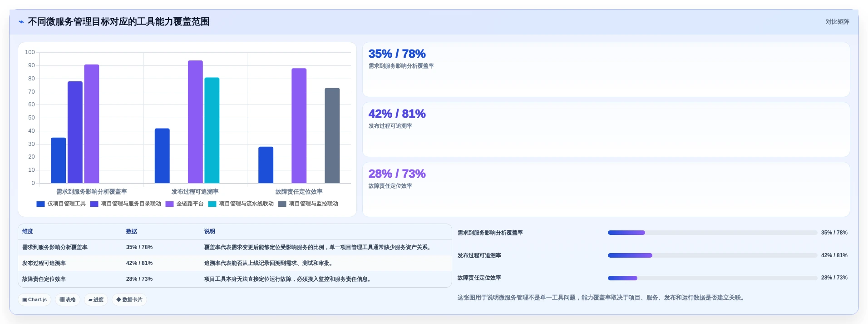Open the 42% / 81% data card
This screenshot has height=324, width=868.
click(606, 130)
